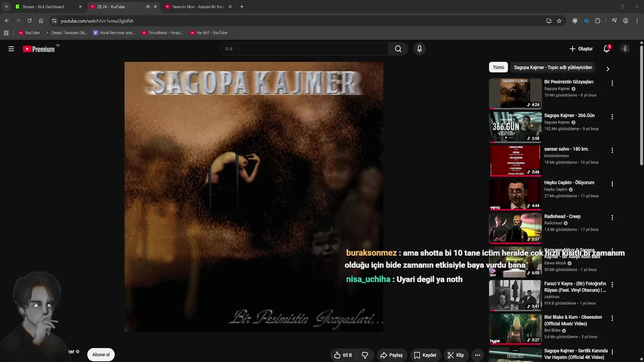Click in the Ara search field
The height and width of the screenshot is (362, 644).
(x=304, y=49)
